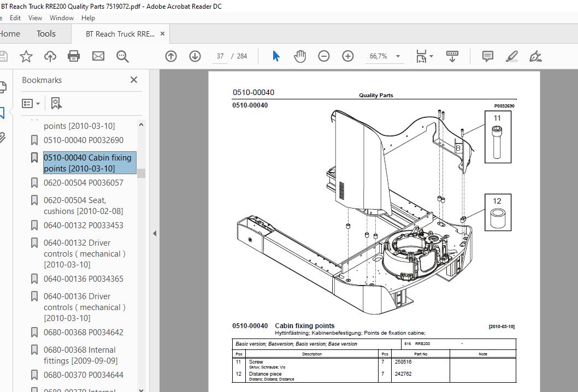The image size is (578, 392).
Task: Open the Find text magnifier icon
Action: tap(122, 56)
